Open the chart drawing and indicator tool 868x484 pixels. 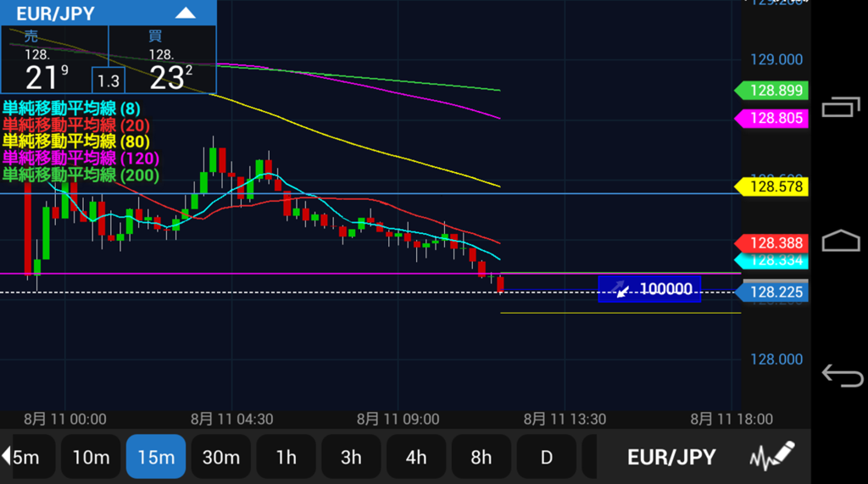pos(772,456)
